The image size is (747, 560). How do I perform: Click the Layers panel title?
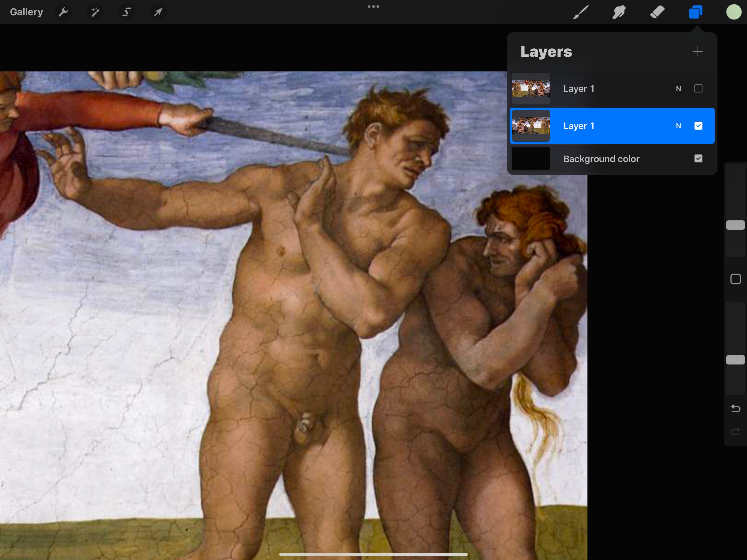pos(546,52)
